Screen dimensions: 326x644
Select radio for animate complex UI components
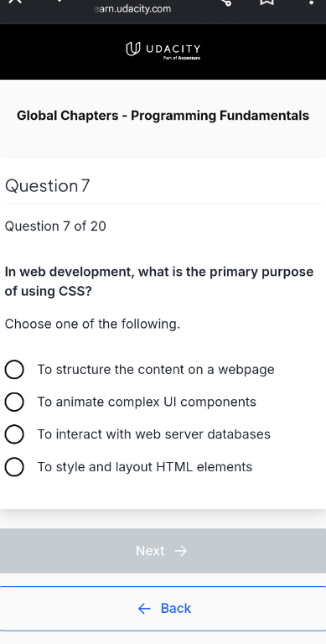click(14, 402)
